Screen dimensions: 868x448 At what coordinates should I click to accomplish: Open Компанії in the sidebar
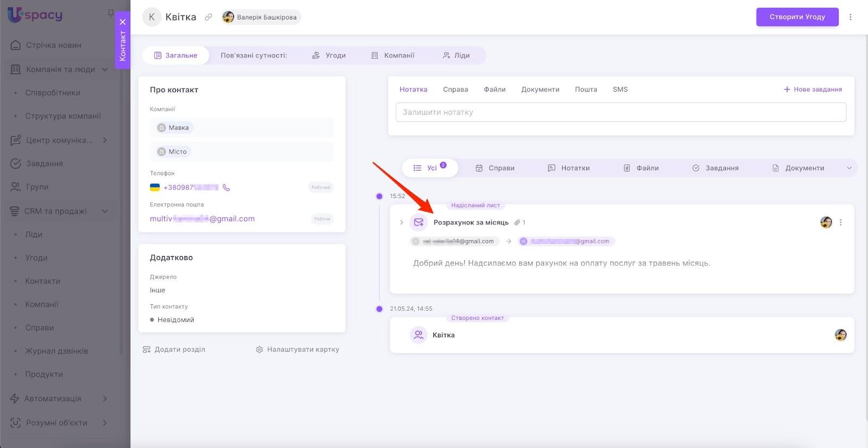pos(42,305)
